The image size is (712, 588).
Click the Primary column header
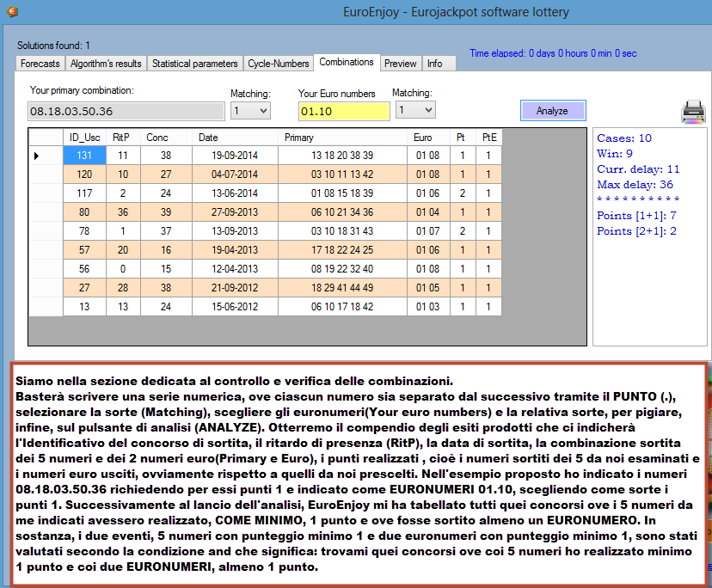pyautogui.click(x=342, y=138)
